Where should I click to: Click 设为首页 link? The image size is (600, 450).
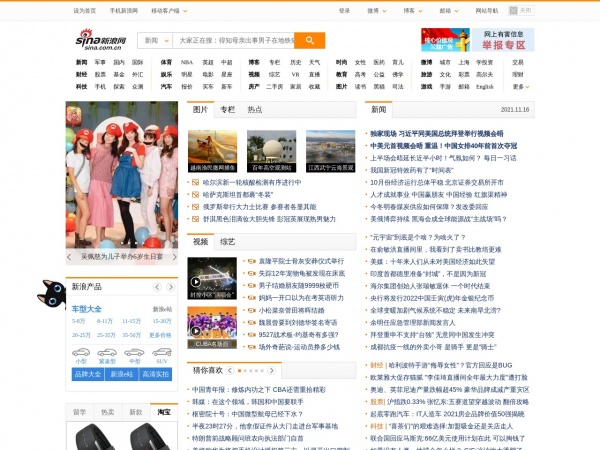[85, 11]
